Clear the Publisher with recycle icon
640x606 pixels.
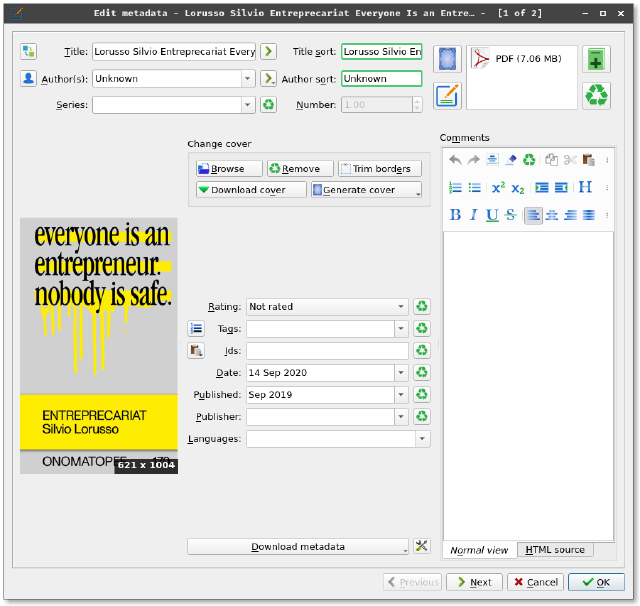click(x=422, y=417)
